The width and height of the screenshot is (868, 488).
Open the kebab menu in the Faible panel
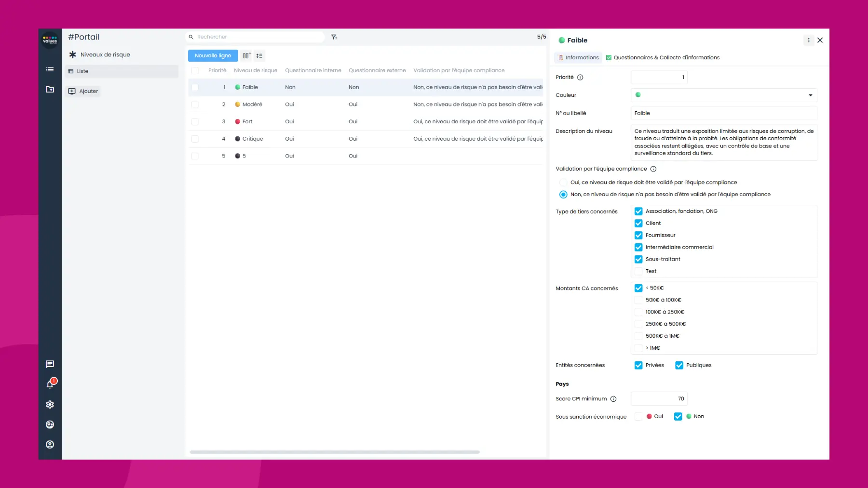click(x=809, y=40)
